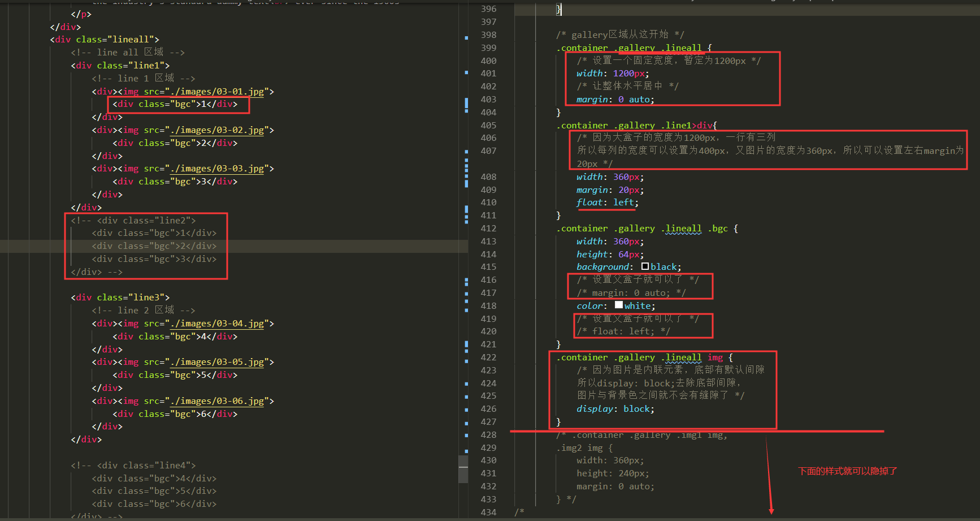
Task: Click the '<div class="lineall">' tag
Action: (x=105, y=40)
